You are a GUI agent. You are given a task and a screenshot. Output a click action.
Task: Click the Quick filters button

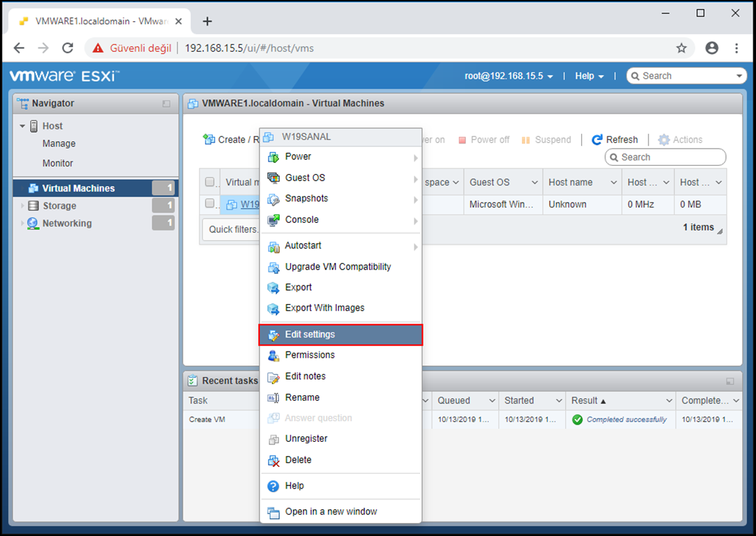click(x=231, y=229)
